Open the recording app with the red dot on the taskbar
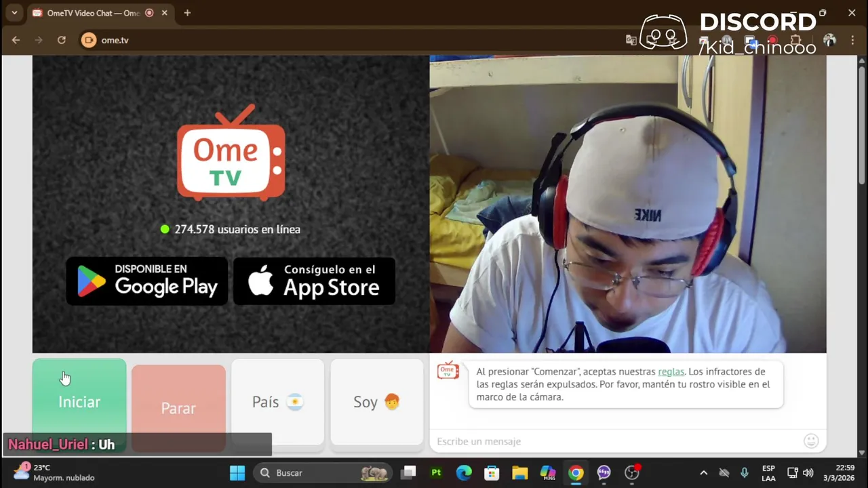Viewport: 868px width, 488px height. click(632, 472)
